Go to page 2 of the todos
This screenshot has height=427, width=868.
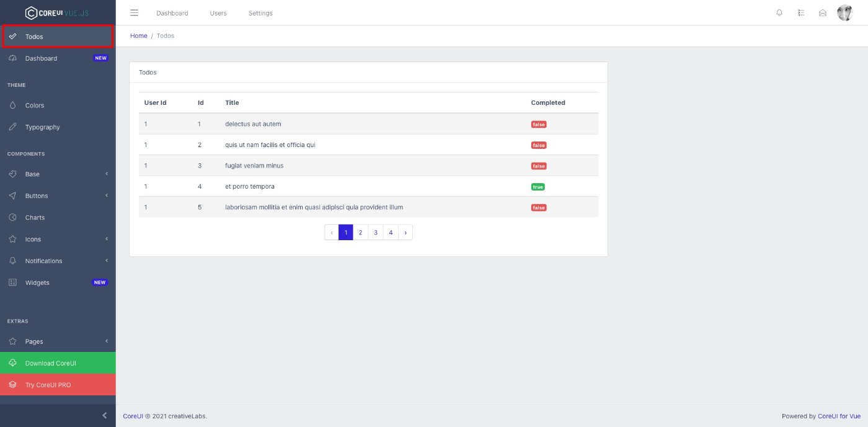(360, 233)
